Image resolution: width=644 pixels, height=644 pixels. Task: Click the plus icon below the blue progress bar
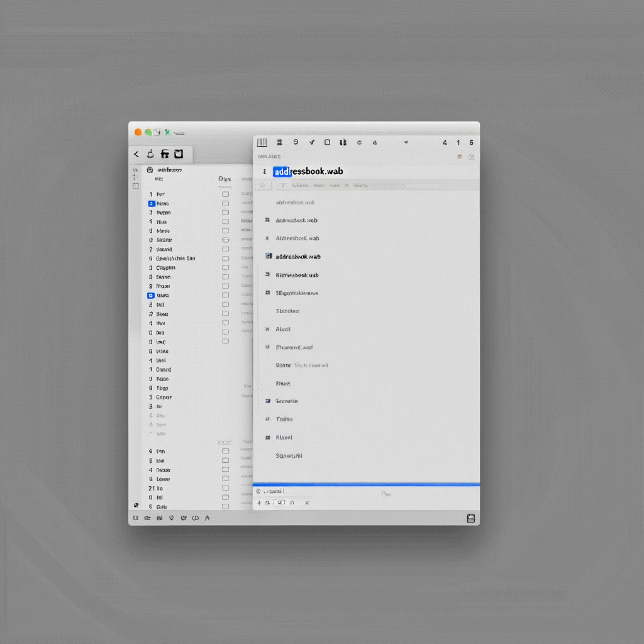pos(260,502)
